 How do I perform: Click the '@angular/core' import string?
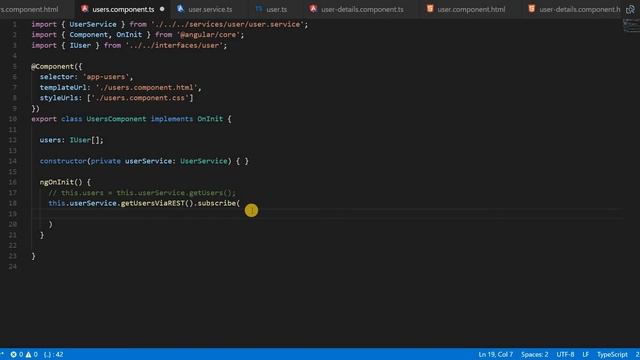pyautogui.click(x=208, y=35)
